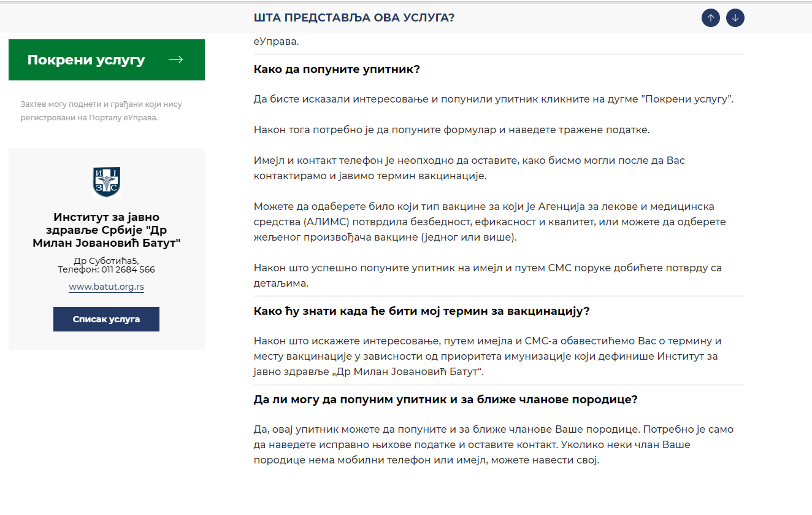This screenshot has height=515, width=812.
Task: Click the up arrow icon in the header
Action: (710, 18)
